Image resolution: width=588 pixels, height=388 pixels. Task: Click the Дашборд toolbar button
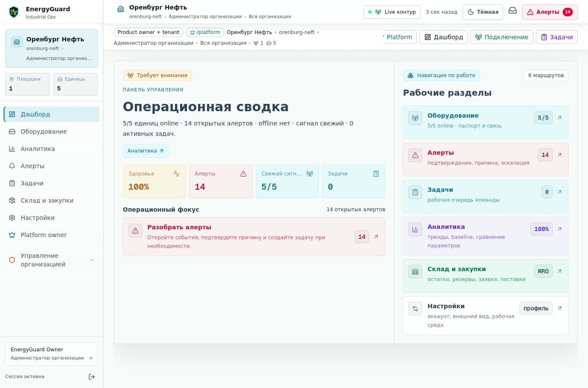point(444,37)
